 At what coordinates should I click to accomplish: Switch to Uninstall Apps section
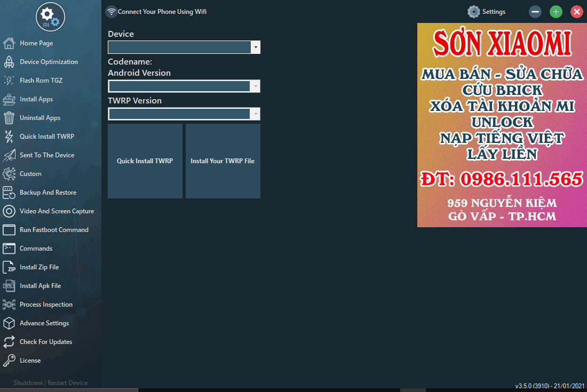[40, 118]
